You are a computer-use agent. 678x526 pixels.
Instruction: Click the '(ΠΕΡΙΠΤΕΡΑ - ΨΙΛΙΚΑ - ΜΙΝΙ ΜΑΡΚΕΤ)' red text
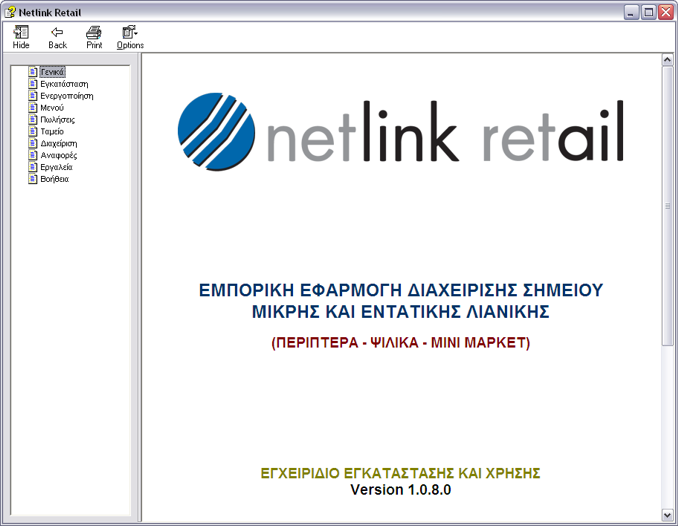point(401,343)
